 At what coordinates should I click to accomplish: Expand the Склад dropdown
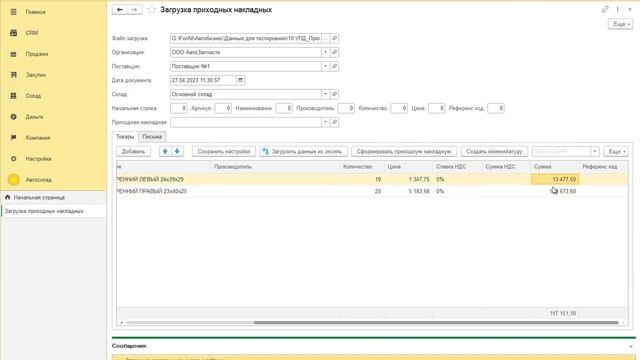coord(325,94)
